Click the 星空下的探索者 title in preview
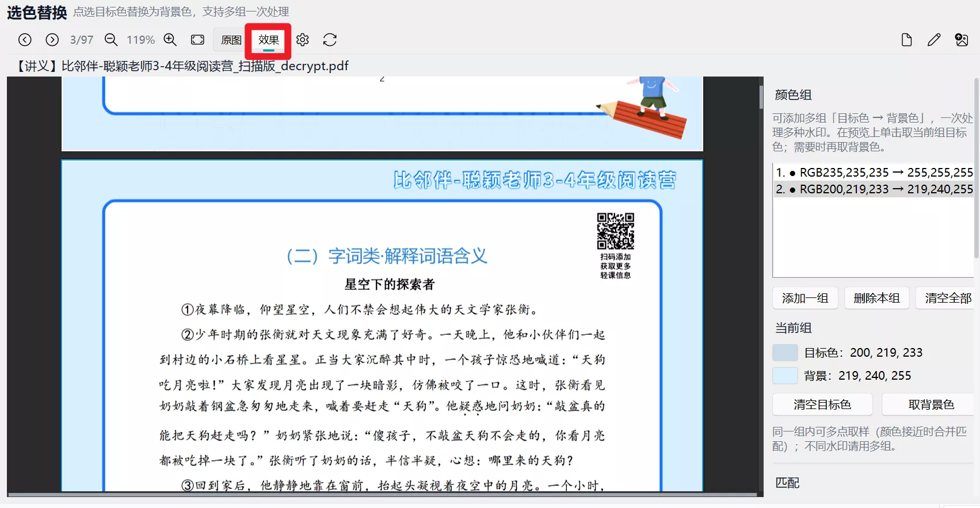 coord(390,284)
